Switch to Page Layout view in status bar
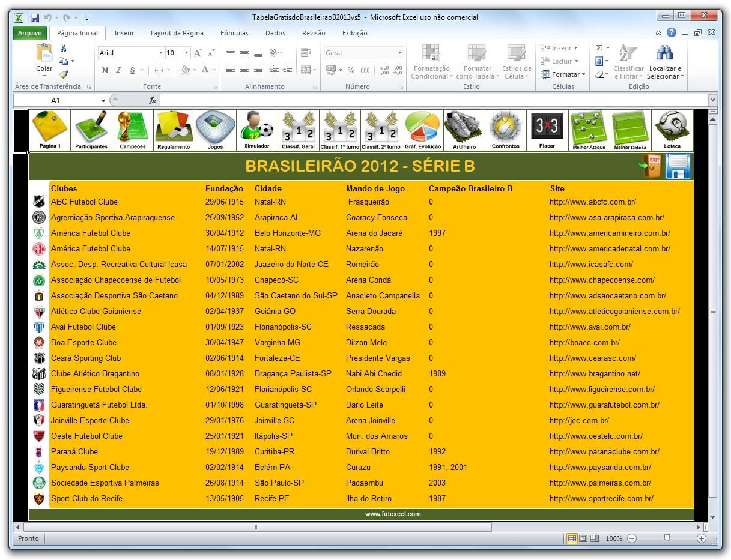731x560 pixels. pos(583,538)
